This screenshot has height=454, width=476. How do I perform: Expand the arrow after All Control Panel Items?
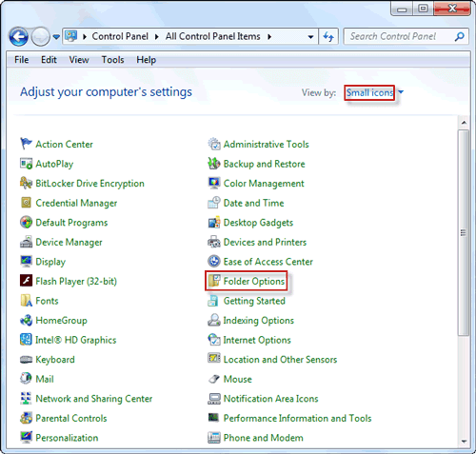point(269,37)
